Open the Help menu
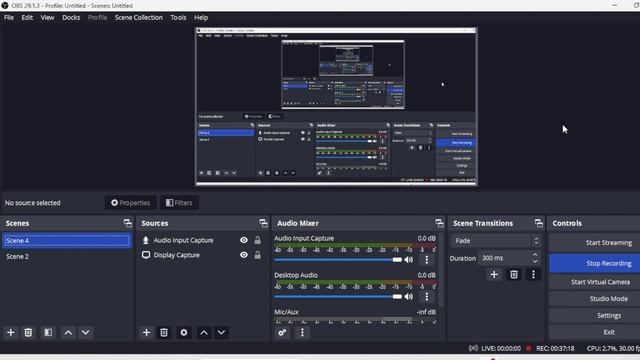The height and width of the screenshot is (360, 640). pyautogui.click(x=201, y=18)
